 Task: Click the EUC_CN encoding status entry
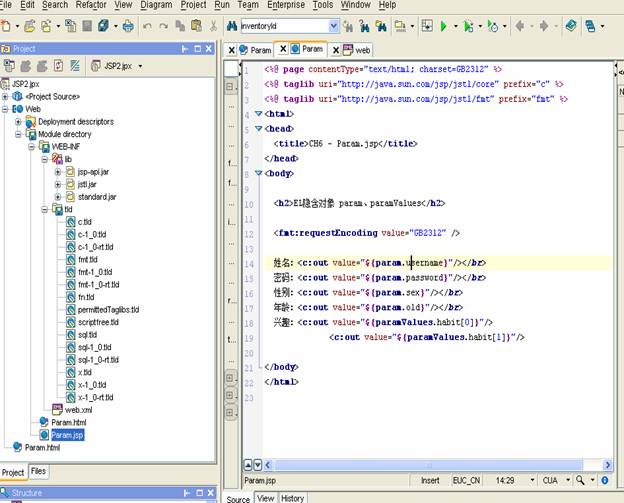point(466,480)
